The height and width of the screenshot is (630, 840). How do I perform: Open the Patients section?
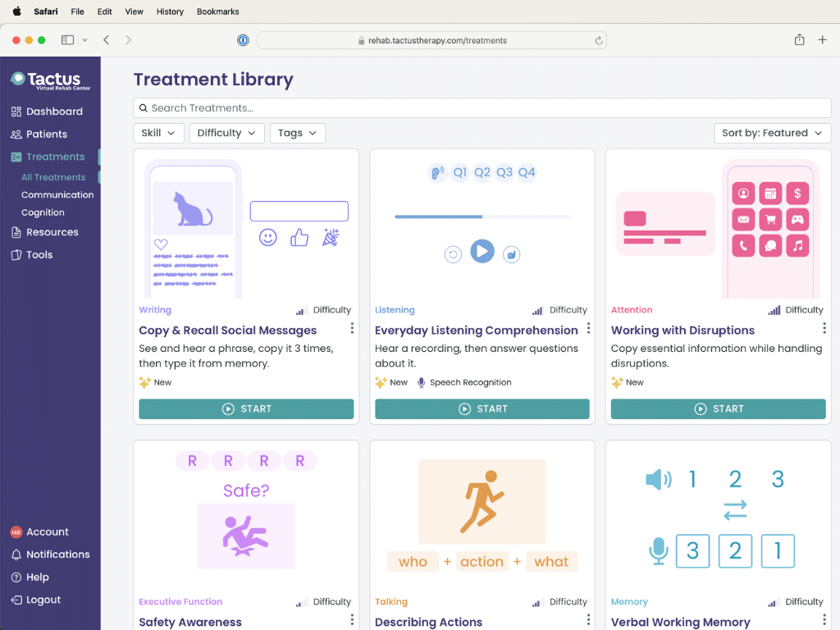pyautogui.click(x=39, y=134)
